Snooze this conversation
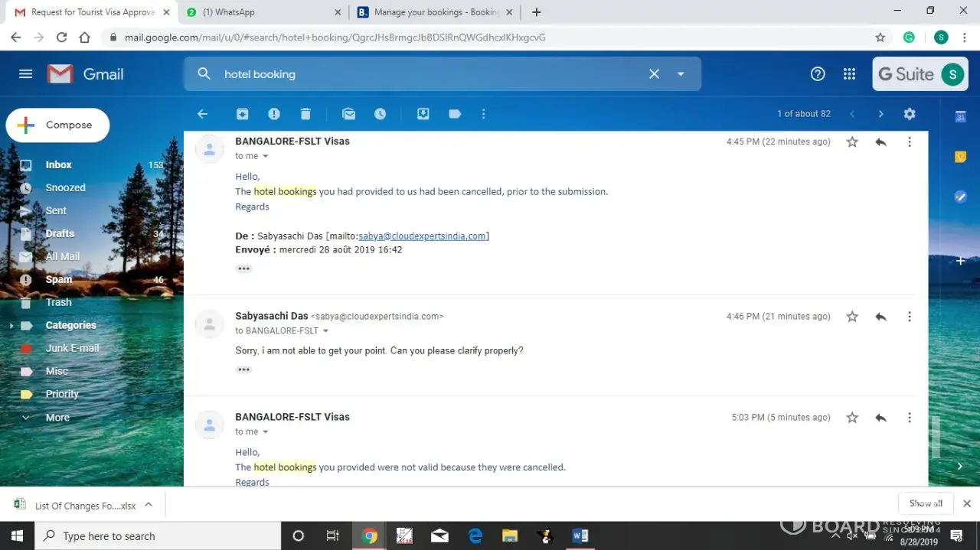 (x=381, y=114)
